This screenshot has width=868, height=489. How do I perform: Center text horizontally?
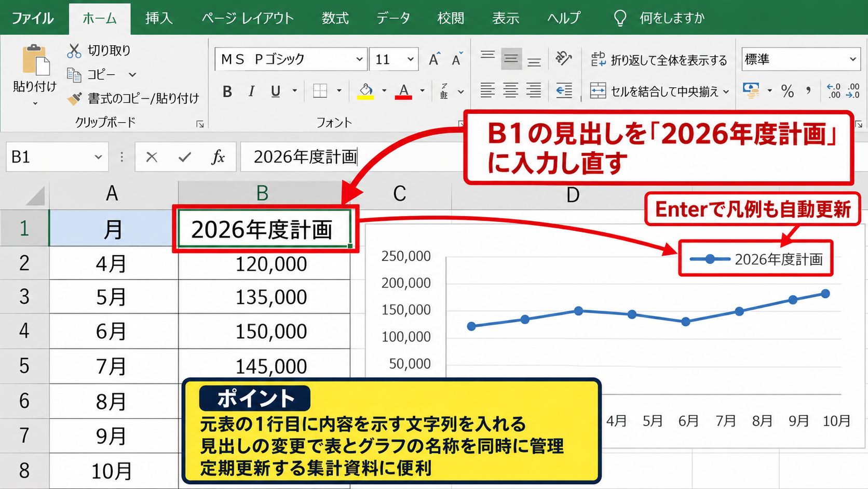pyautogui.click(x=511, y=90)
